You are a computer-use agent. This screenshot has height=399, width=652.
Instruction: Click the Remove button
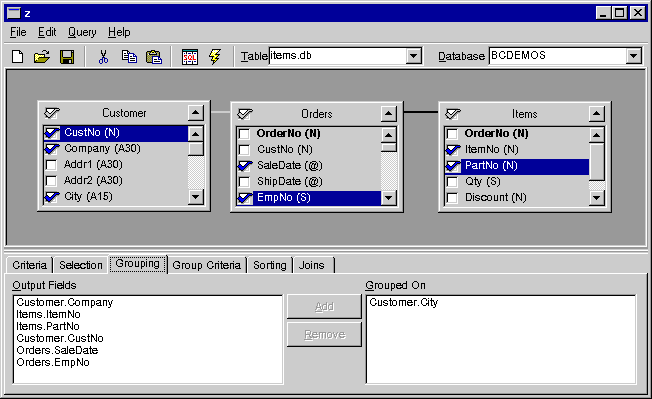click(x=324, y=335)
